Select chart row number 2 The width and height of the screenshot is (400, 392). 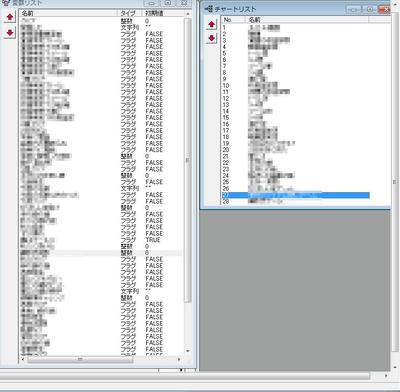[x=295, y=34]
